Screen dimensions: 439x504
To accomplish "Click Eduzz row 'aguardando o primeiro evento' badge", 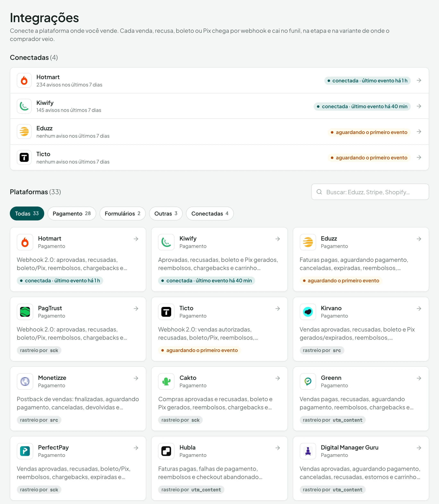I will pyautogui.click(x=369, y=132).
